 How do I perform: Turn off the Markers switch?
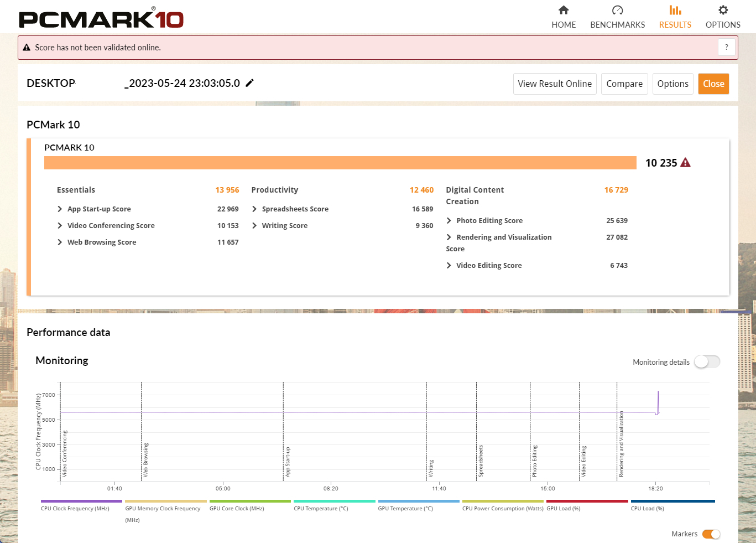[x=711, y=534]
